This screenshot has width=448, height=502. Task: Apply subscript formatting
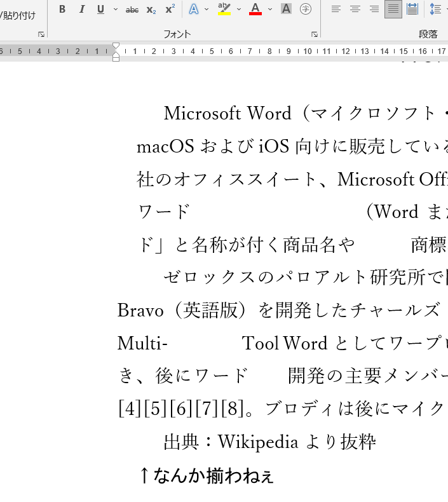(x=151, y=10)
